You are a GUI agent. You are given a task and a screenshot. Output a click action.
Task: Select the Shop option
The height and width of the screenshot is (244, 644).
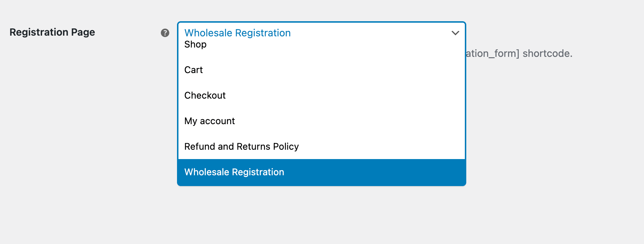[x=195, y=45]
